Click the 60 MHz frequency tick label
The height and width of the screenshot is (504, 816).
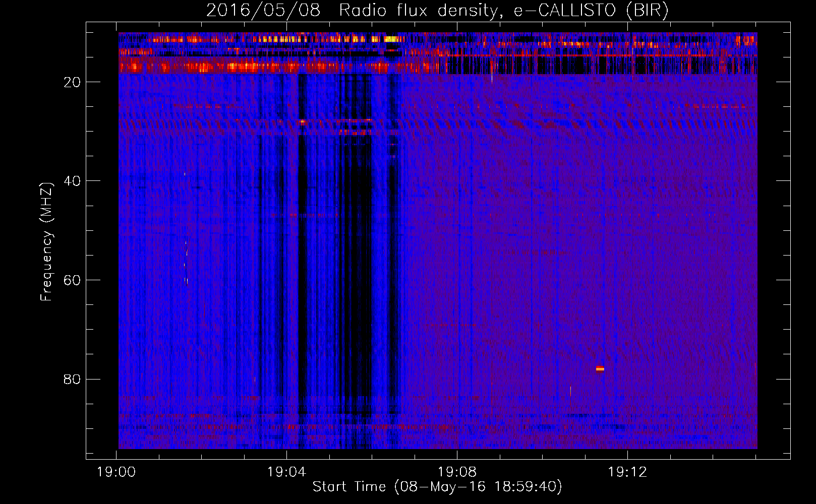click(x=72, y=280)
